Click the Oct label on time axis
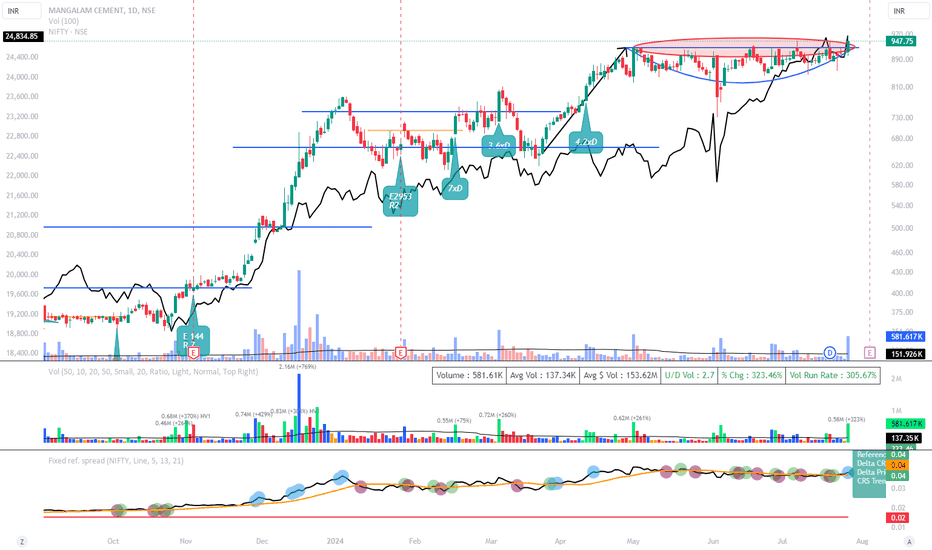Image resolution: width=932 pixels, height=550 pixels. [x=113, y=541]
